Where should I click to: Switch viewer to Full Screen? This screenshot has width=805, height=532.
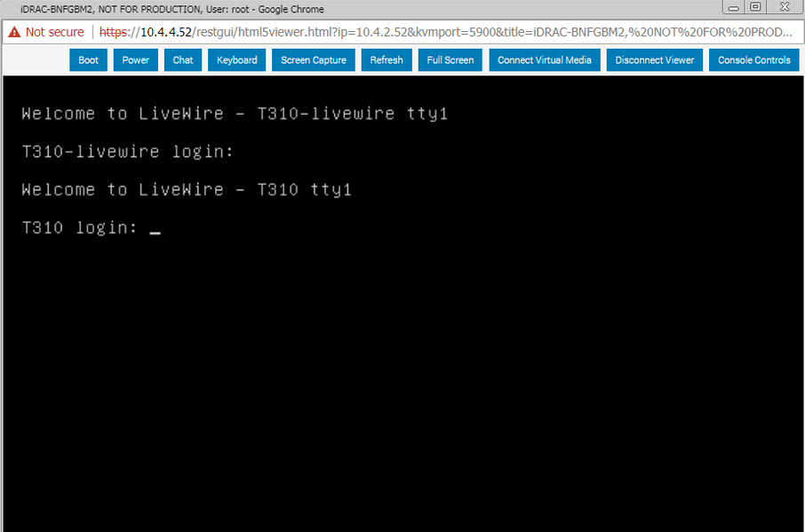(450, 60)
